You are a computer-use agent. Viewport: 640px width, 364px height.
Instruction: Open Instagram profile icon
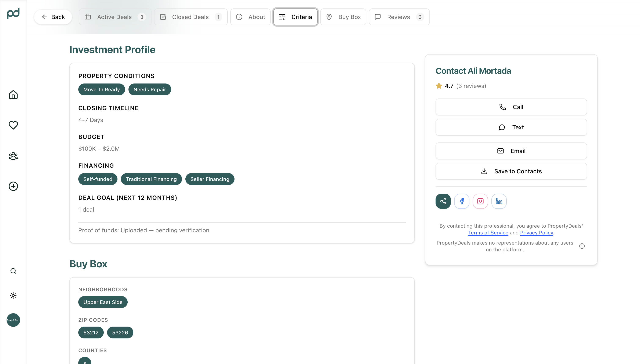coord(480,201)
